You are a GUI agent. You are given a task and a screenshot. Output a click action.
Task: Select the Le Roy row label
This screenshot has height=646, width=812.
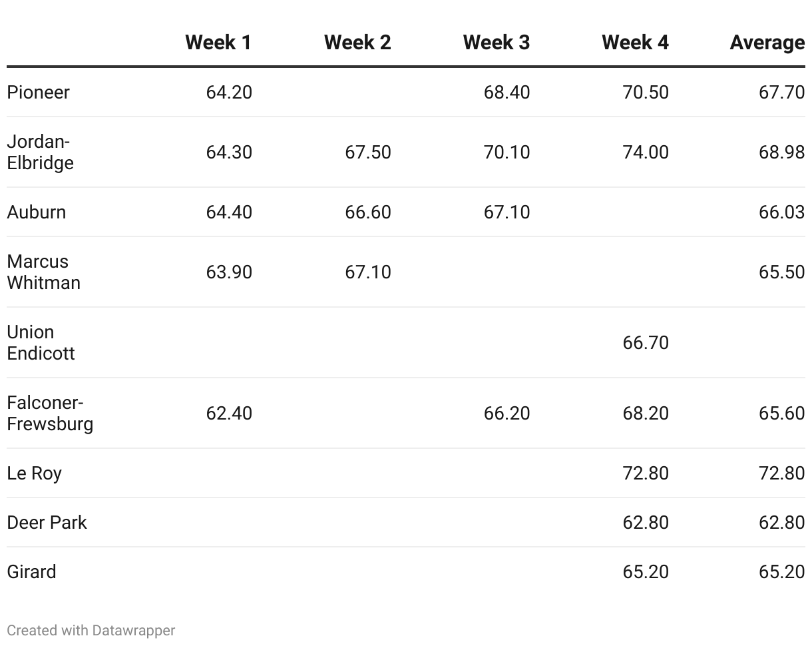click(x=34, y=473)
